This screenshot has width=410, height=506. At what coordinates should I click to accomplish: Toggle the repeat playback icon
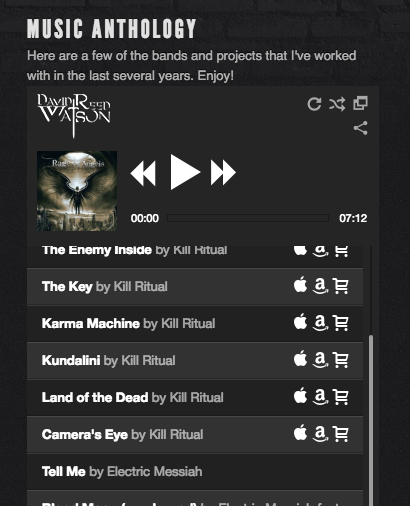coord(314,104)
